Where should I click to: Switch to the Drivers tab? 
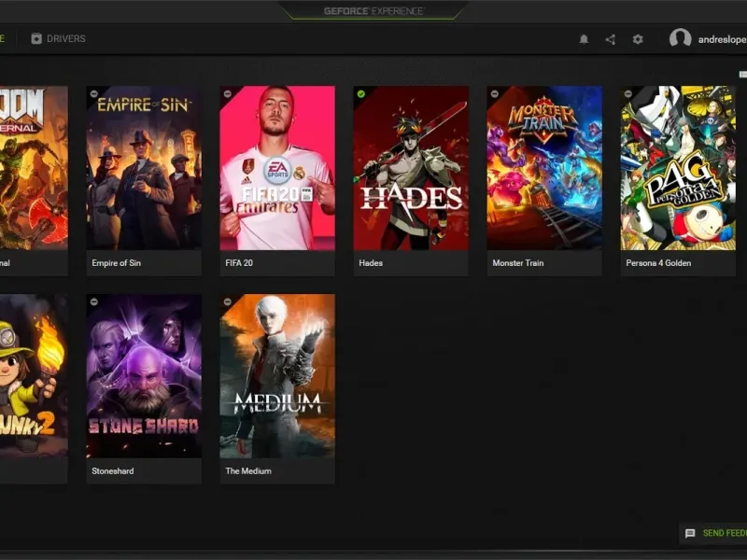58,38
